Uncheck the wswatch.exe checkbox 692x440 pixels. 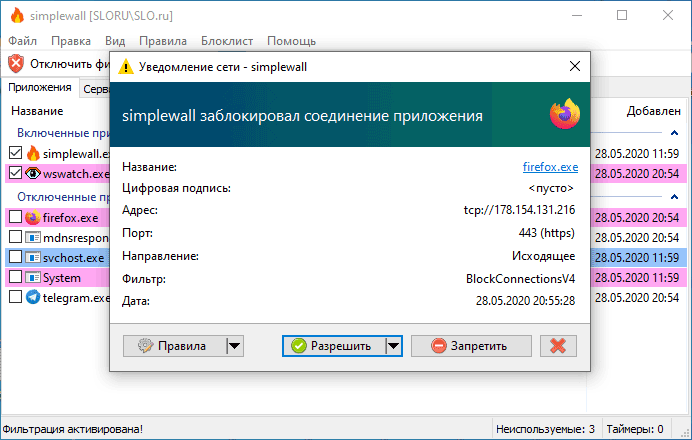[15, 173]
